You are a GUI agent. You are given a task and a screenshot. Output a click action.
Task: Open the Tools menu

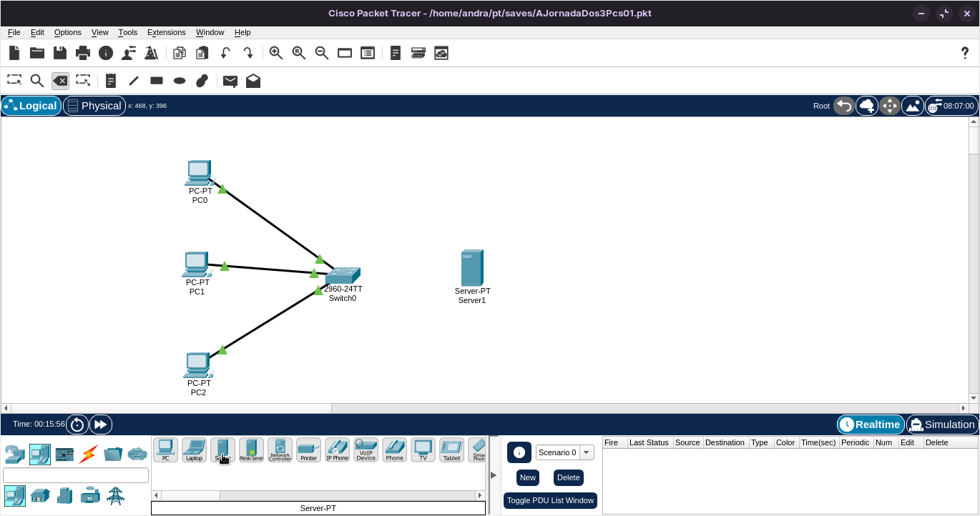128,32
